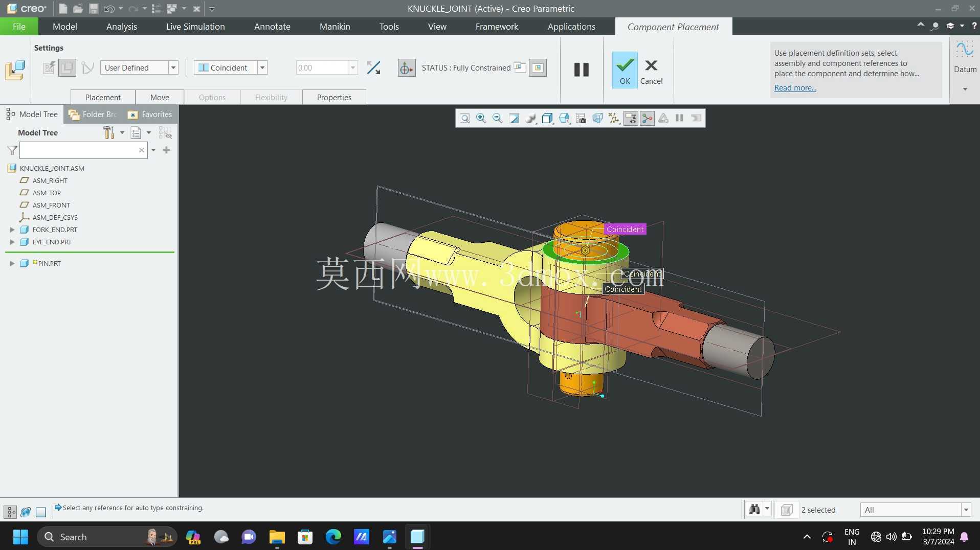Click OK to accept placement
The height and width of the screenshot is (550, 980).
tap(625, 70)
